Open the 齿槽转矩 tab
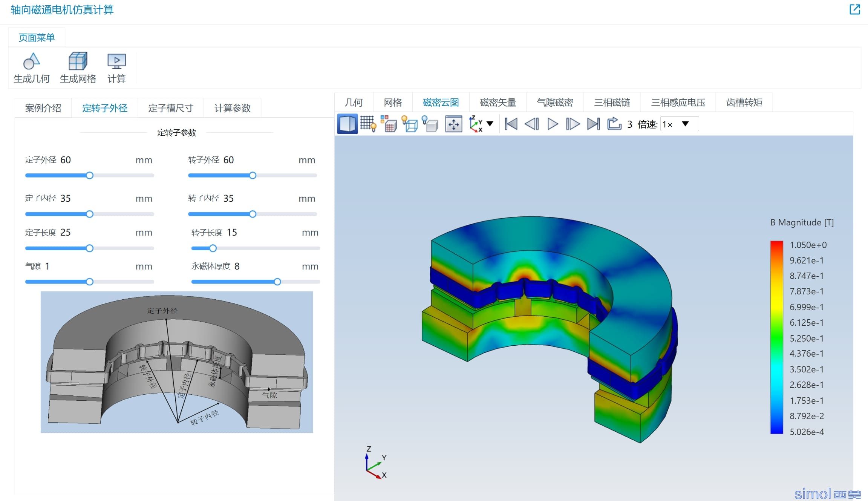 pyautogui.click(x=744, y=103)
